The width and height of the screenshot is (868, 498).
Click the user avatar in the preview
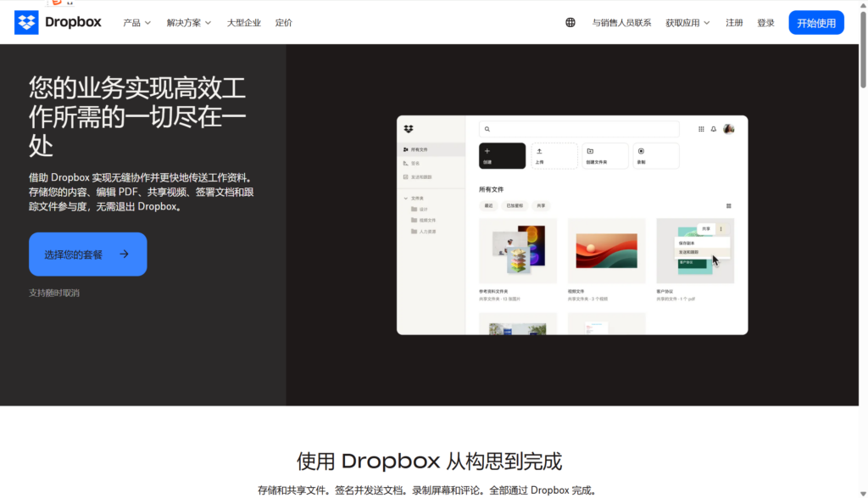pos(728,129)
